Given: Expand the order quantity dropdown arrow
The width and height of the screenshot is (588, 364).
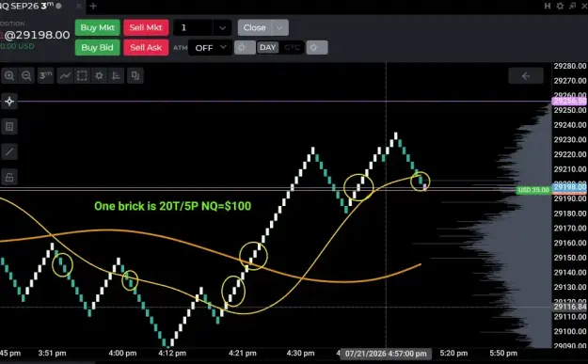Looking at the screenshot, I should 222,27.
